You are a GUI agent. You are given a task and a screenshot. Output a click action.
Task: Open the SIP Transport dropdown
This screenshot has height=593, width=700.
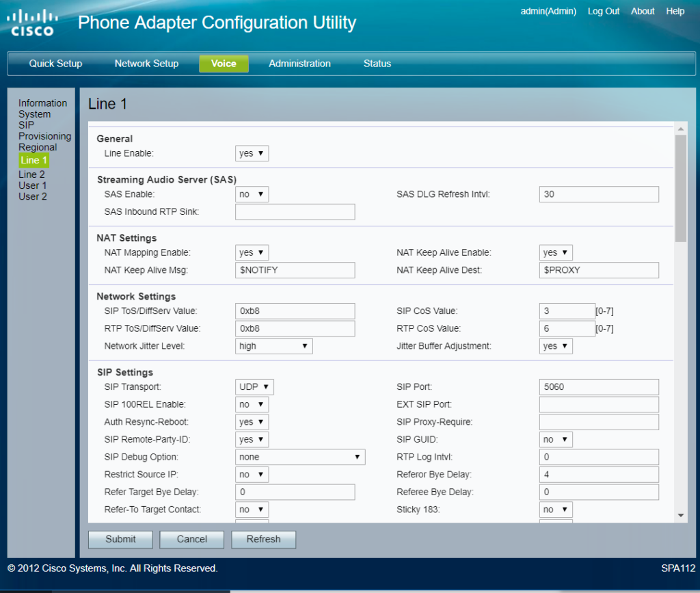tap(254, 386)
